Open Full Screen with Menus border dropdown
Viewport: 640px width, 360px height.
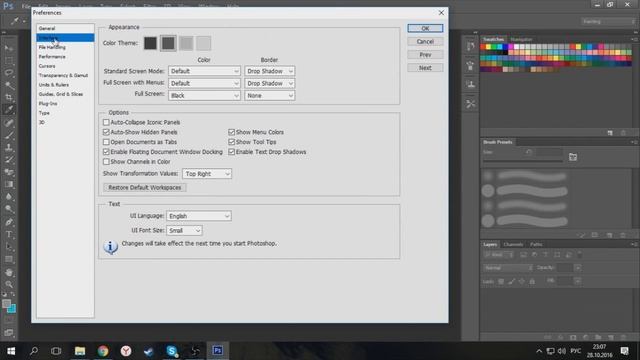(269, 83)
